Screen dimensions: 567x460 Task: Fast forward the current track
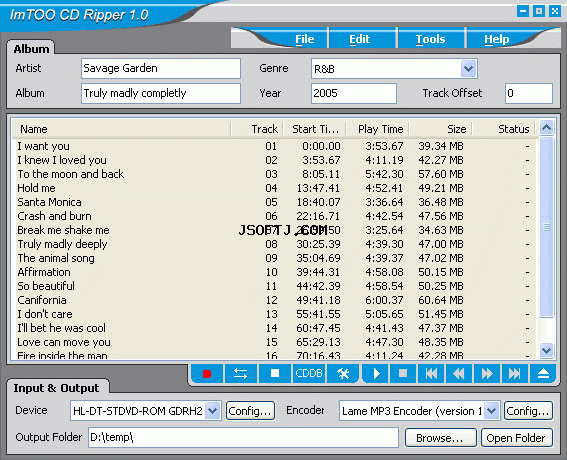pos(487,373)
